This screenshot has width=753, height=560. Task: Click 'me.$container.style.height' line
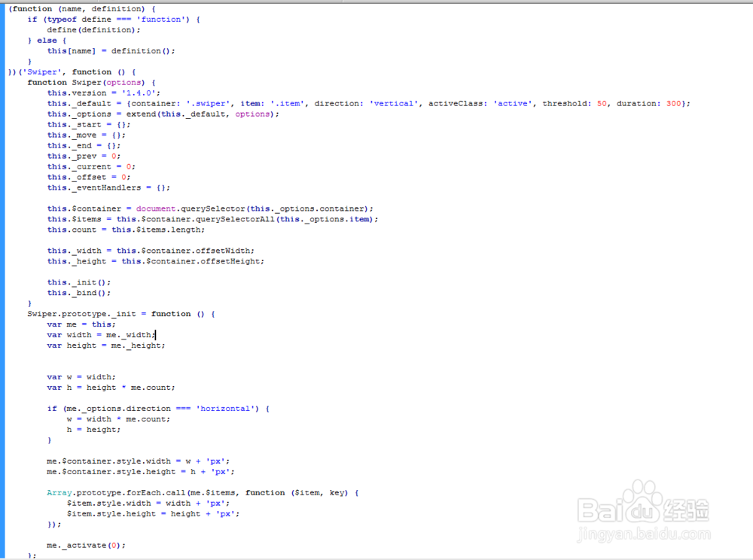pyautogui.click(x=141, y=472)
